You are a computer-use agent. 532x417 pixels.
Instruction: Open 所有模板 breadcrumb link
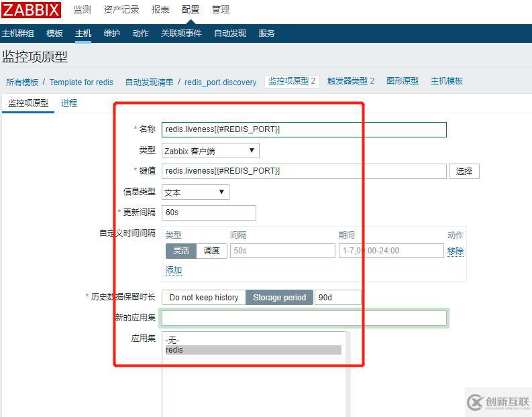[22, 82]
